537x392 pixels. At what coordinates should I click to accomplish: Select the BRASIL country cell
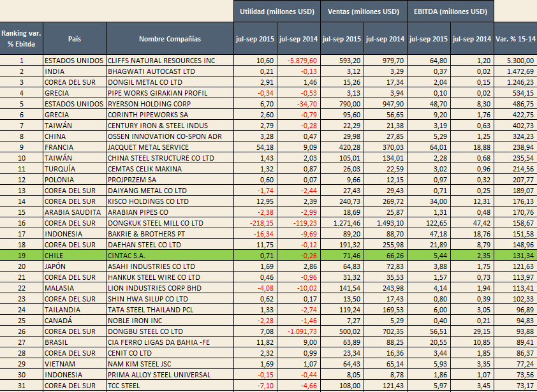coord(75,342)
